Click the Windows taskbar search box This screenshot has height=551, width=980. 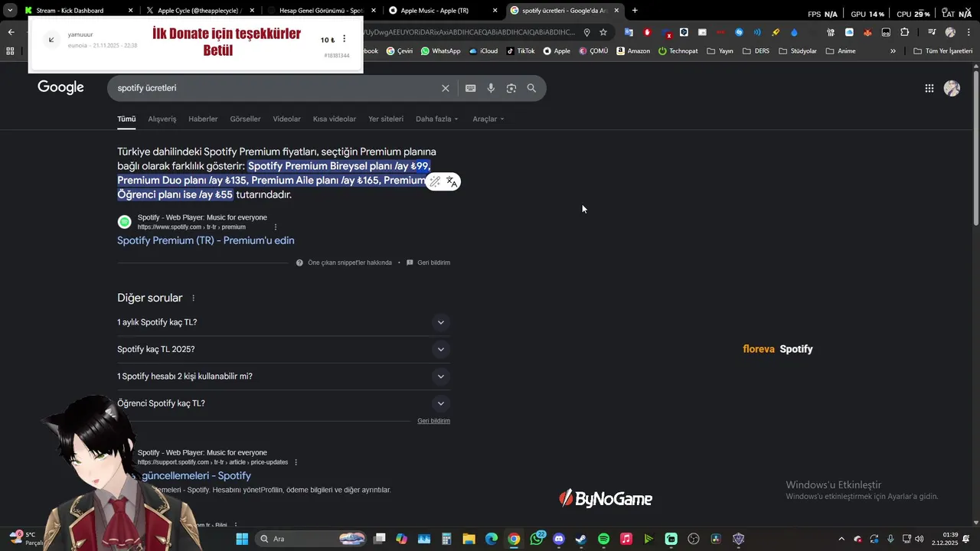(x=312, y=539)
